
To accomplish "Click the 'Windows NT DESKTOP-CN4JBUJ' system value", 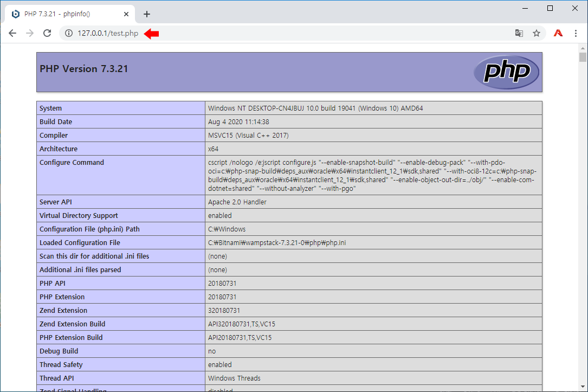I will [x=315, y=108].
